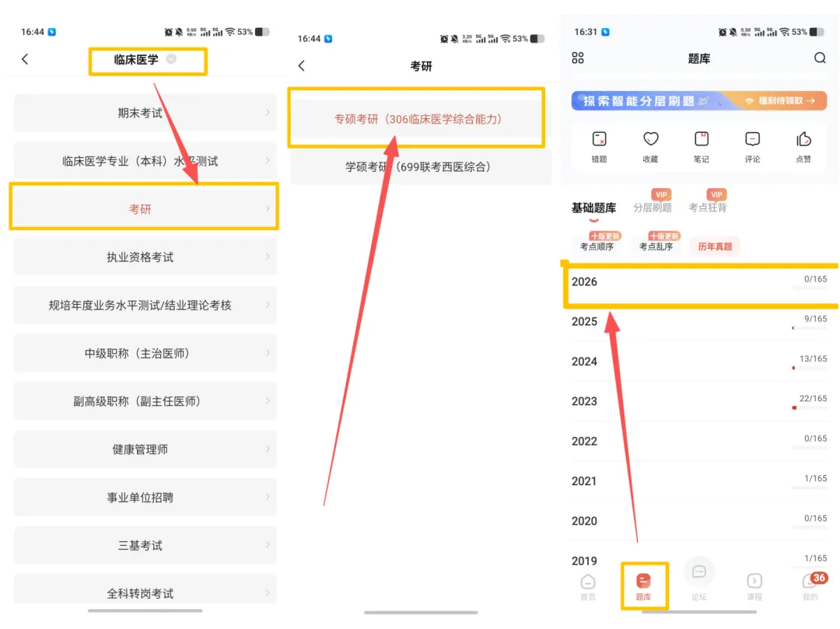Open 全科转岗考试 category
840x629 pixels.
(145, 590)
